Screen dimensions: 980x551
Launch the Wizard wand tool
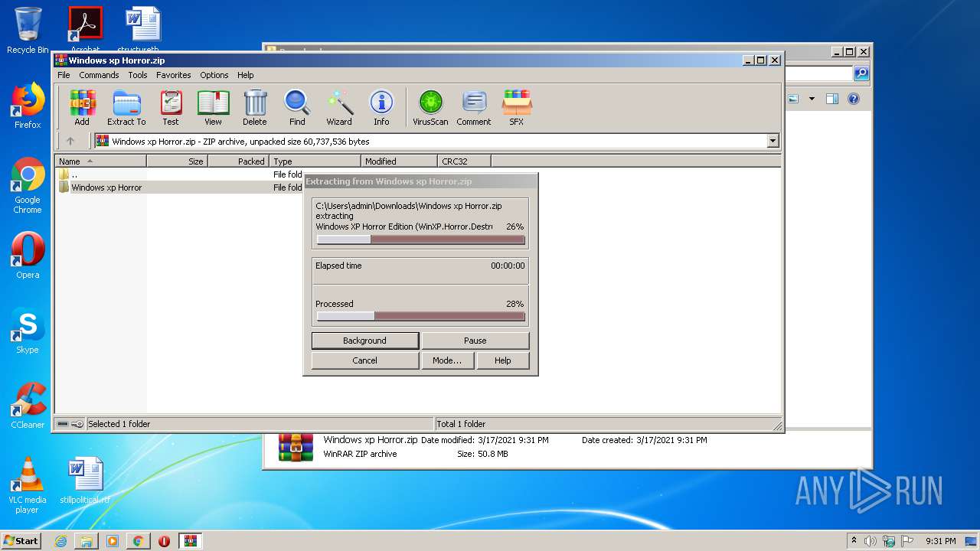(x=339, y=107)
